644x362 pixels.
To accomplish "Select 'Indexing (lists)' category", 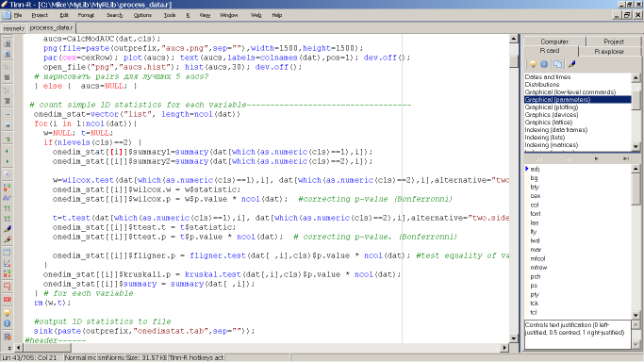I will coord(577,138).
